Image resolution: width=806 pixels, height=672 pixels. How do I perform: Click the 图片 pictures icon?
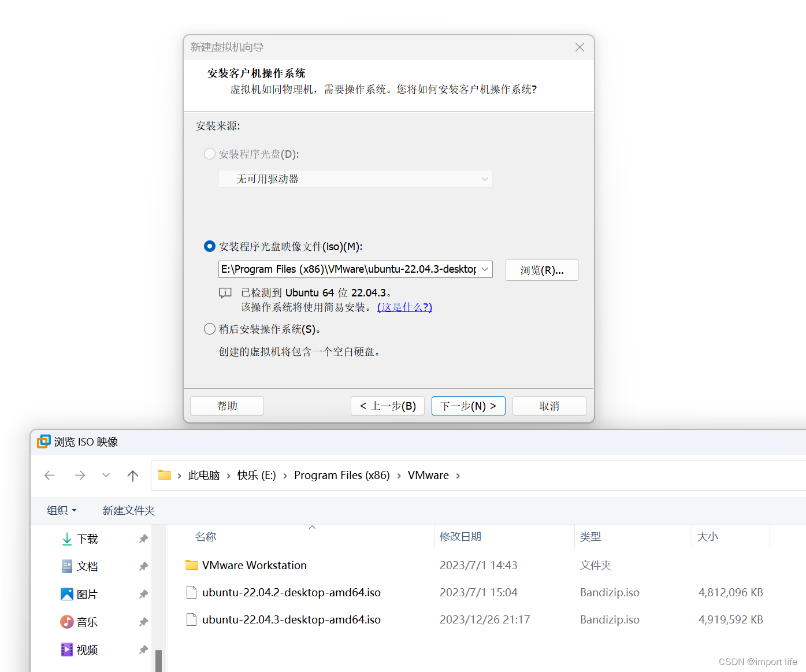[x=67, y=594]
